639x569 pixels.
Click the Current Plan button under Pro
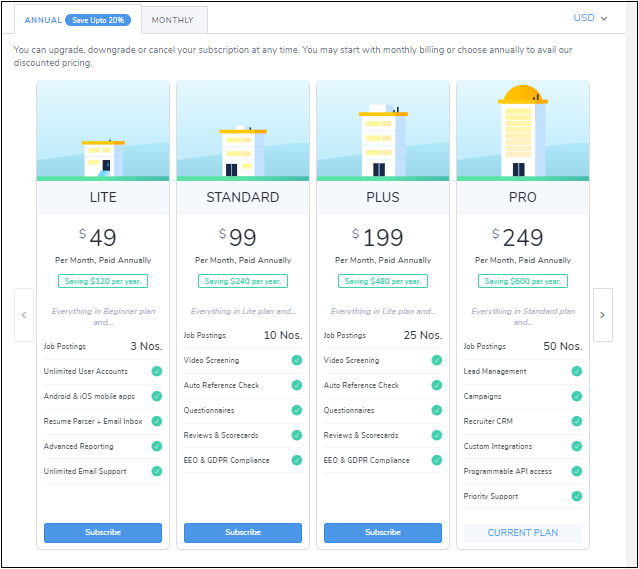click(x=522, y=532)
